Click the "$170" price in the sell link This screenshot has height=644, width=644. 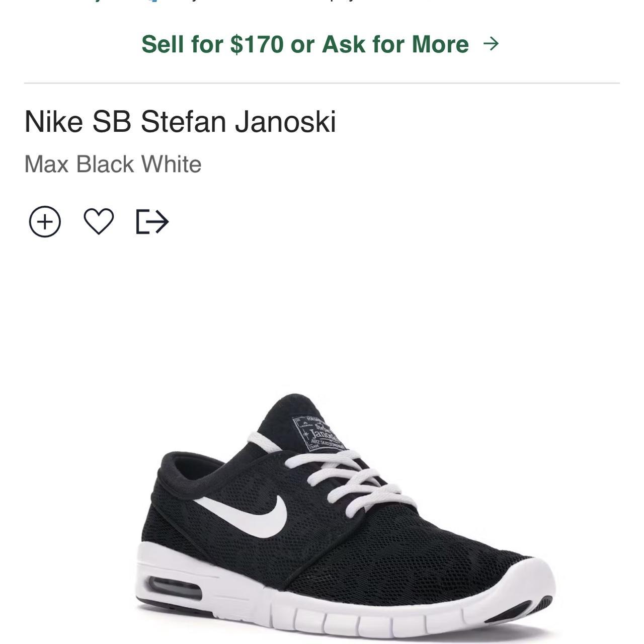click(x=257, y=44)
